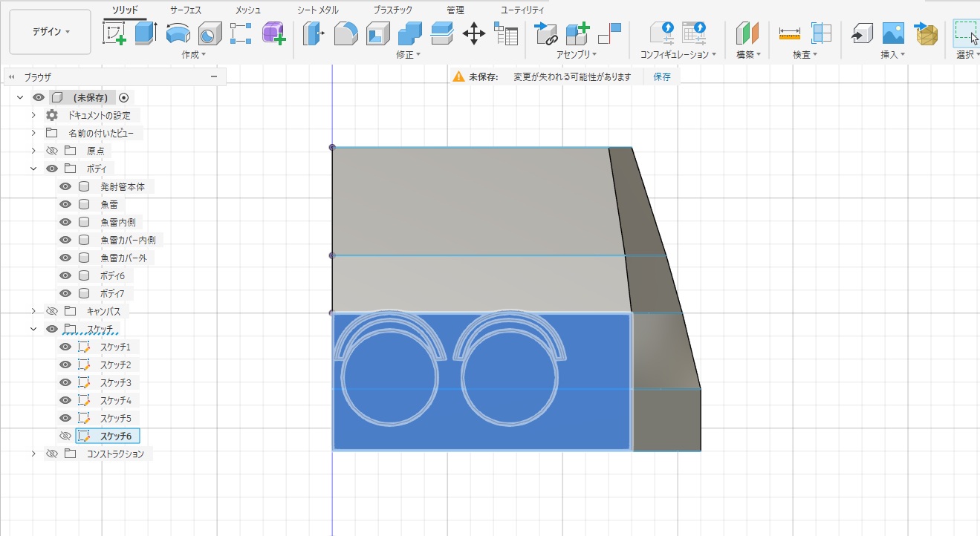
Task: Select the Extrude tool
Action: tap(146, 33)
